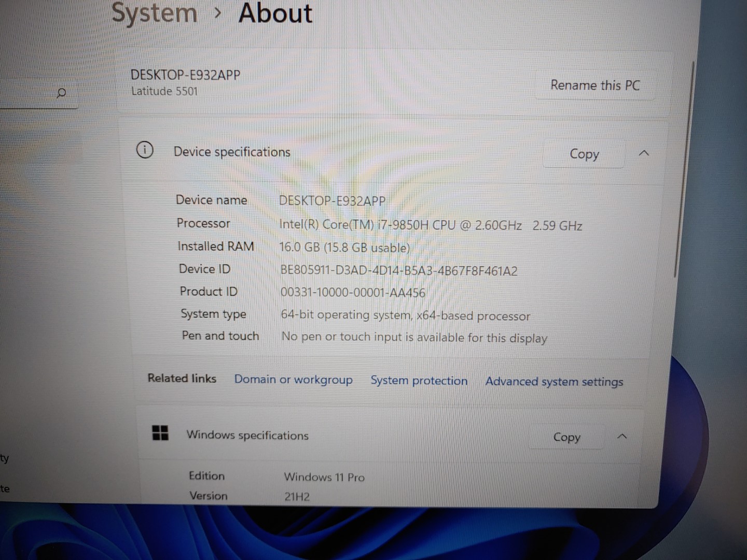
Task: Click the Latitude 5501 model text
Action: pyautogui.click(x=164, y=91)
